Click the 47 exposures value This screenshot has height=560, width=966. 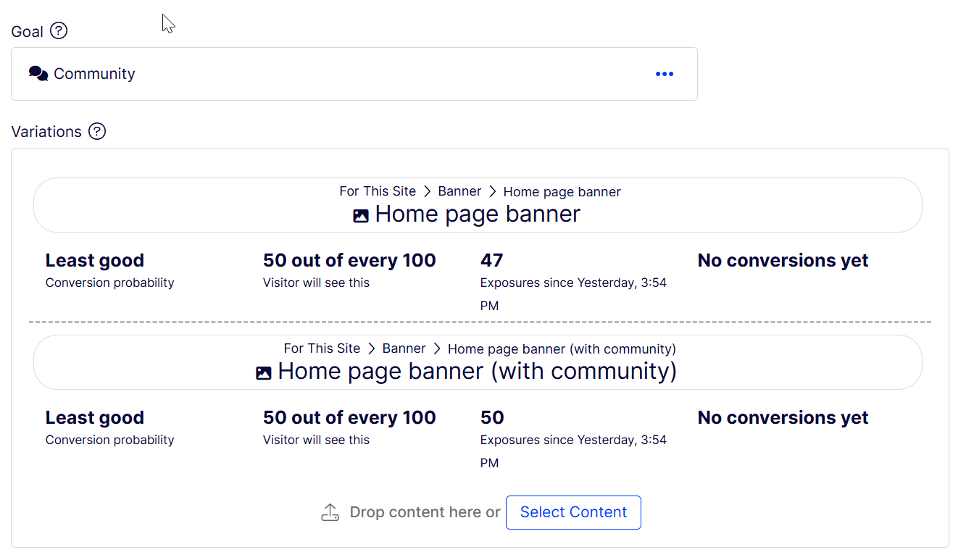(x=491, y=261)
